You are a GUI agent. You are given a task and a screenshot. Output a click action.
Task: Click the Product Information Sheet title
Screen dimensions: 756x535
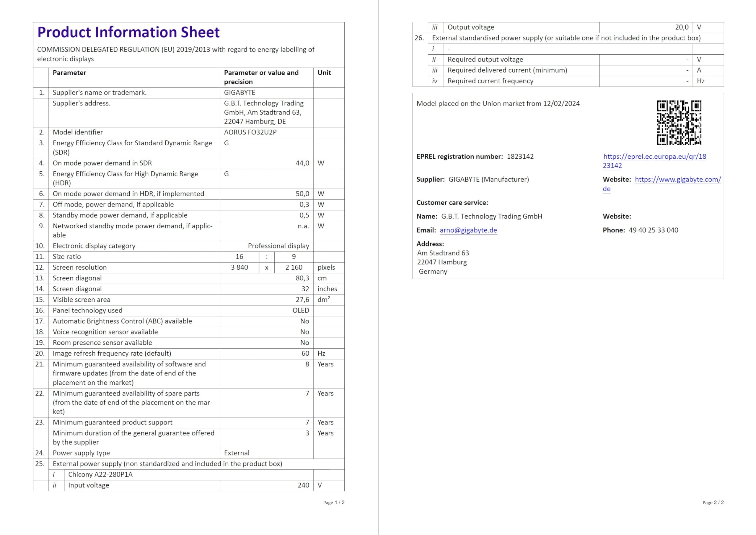click(x=128, y=32)
